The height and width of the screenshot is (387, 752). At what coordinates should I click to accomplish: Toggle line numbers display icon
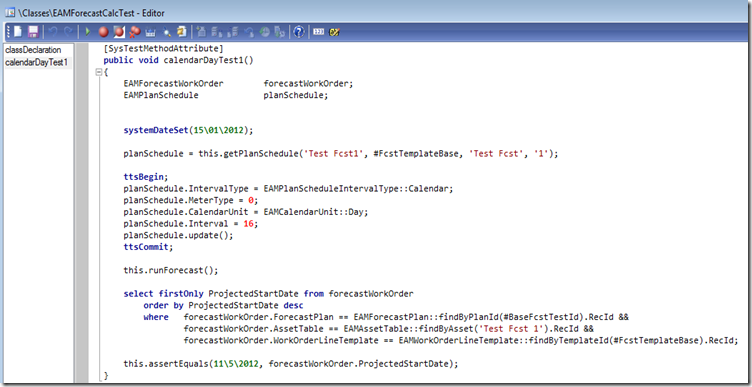click(x=318, y=32)
